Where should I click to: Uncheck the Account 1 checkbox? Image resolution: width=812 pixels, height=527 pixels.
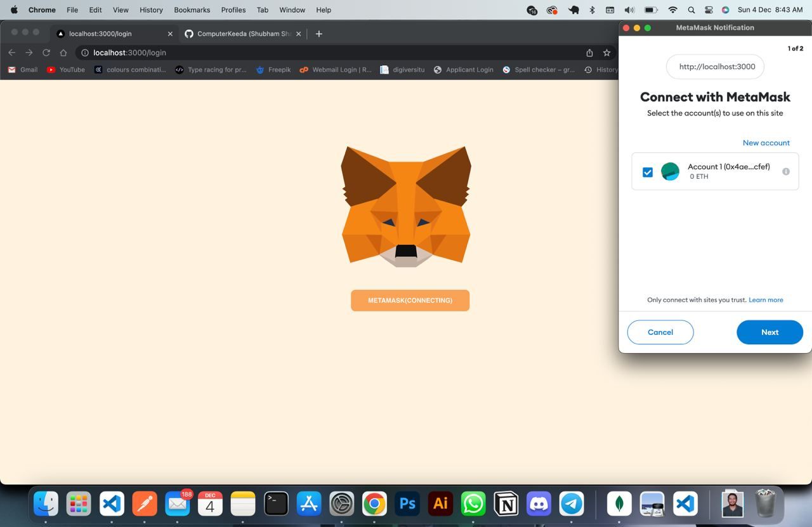pos(647,172)
